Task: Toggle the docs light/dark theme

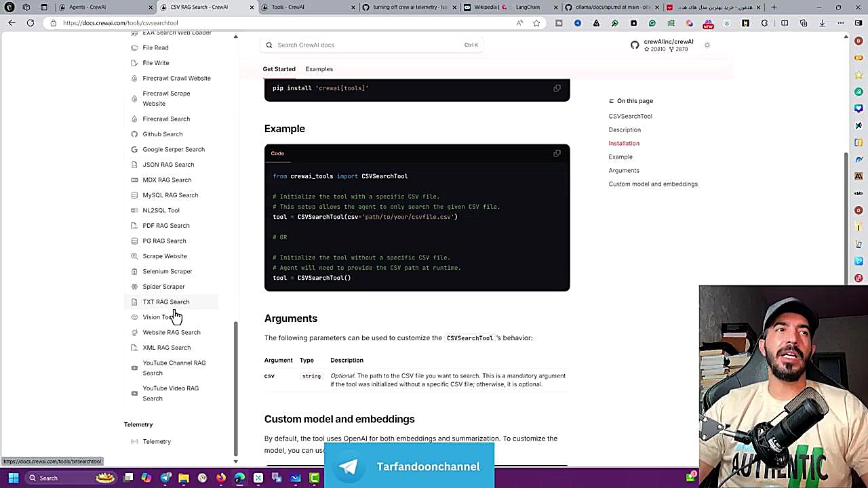Action: pos(707,45)
